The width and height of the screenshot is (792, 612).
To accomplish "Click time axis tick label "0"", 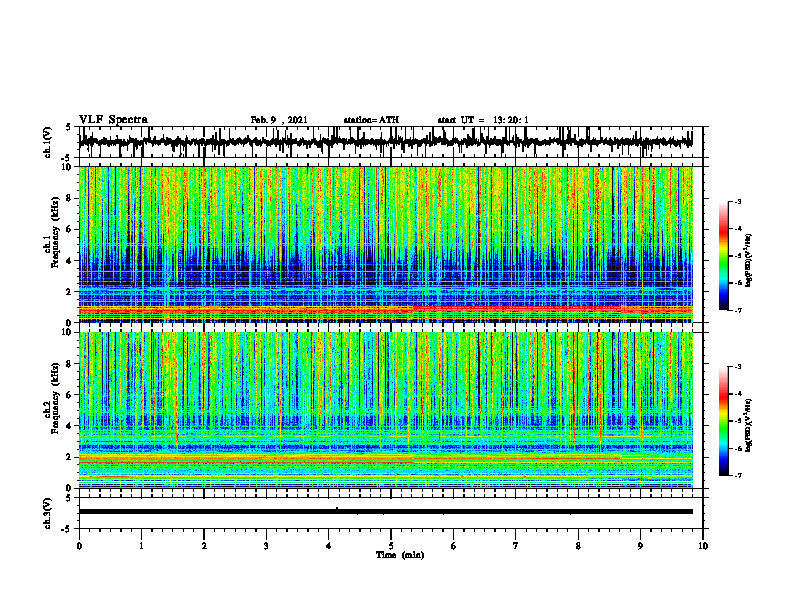I will pos(79,546).
